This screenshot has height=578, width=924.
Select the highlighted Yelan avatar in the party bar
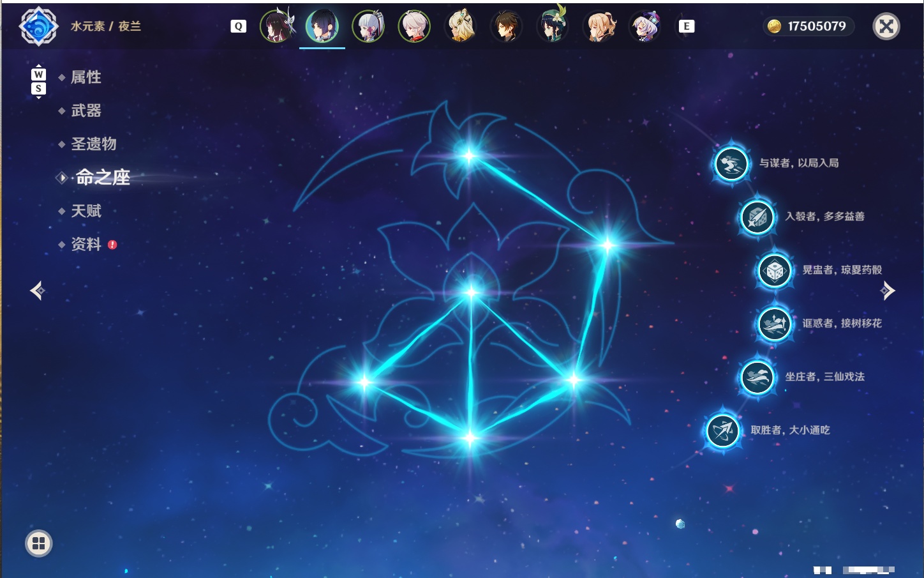[x=322, y=26]
